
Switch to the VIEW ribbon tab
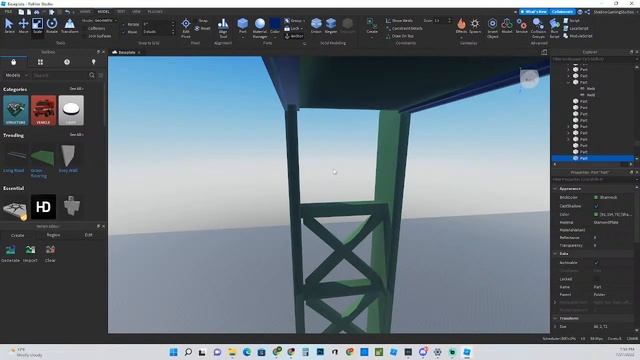(136, 12)
